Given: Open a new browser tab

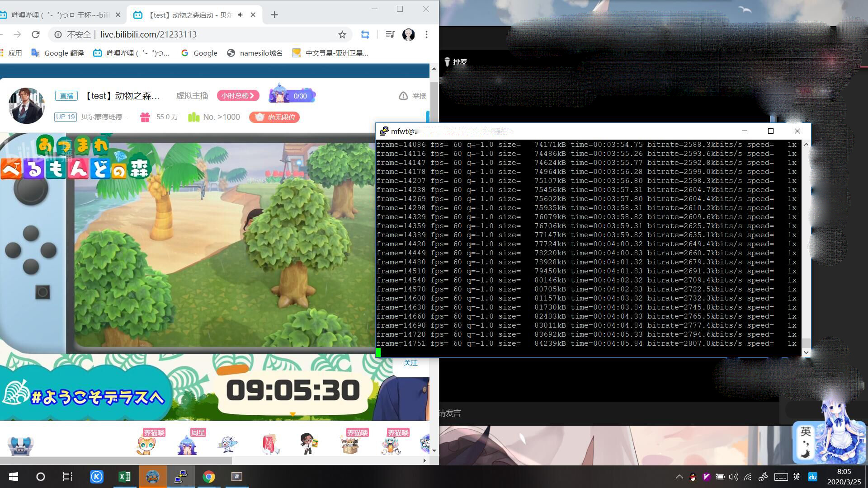Looking at the screenshot, I should [x=274, y=15].
